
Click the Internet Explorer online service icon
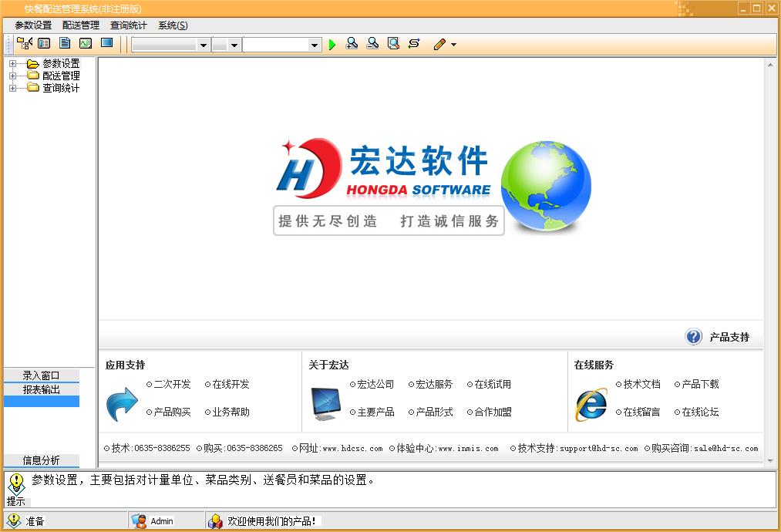click(x=591, y=405)
